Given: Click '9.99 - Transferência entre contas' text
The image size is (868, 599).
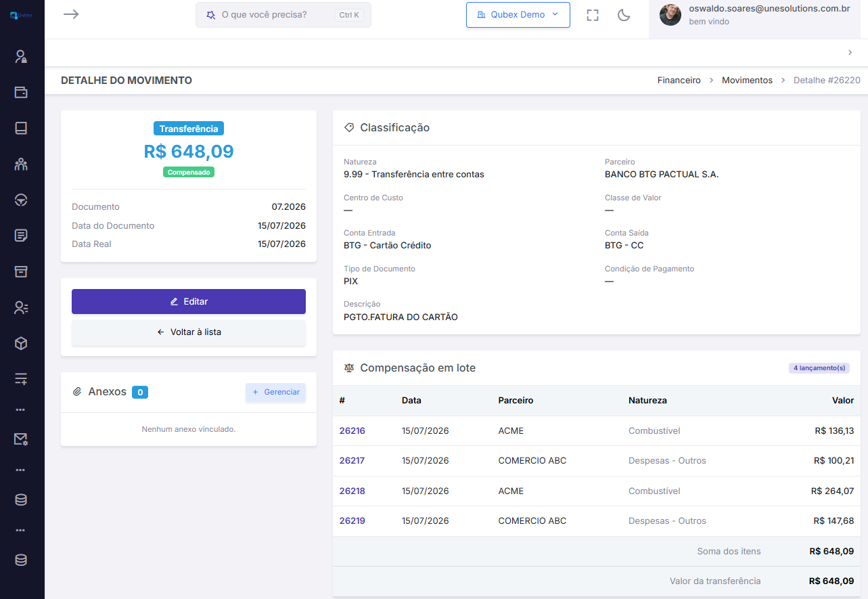Looking at the screenshot, I should 414,174.
